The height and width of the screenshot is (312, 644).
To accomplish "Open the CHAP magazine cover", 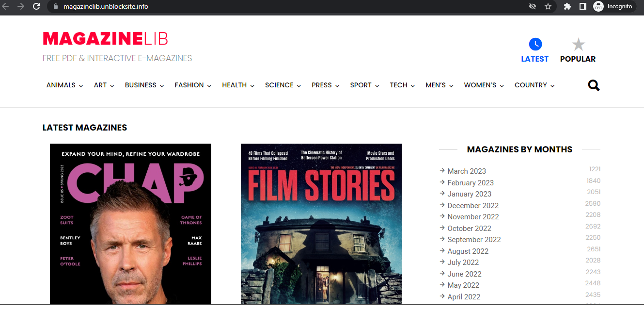I will tap(130, 224).
